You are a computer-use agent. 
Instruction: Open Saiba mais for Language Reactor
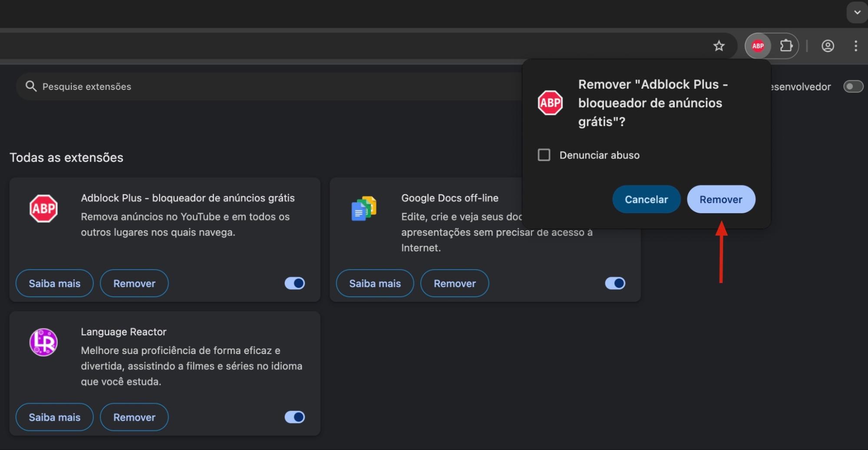tap(54, 417)
